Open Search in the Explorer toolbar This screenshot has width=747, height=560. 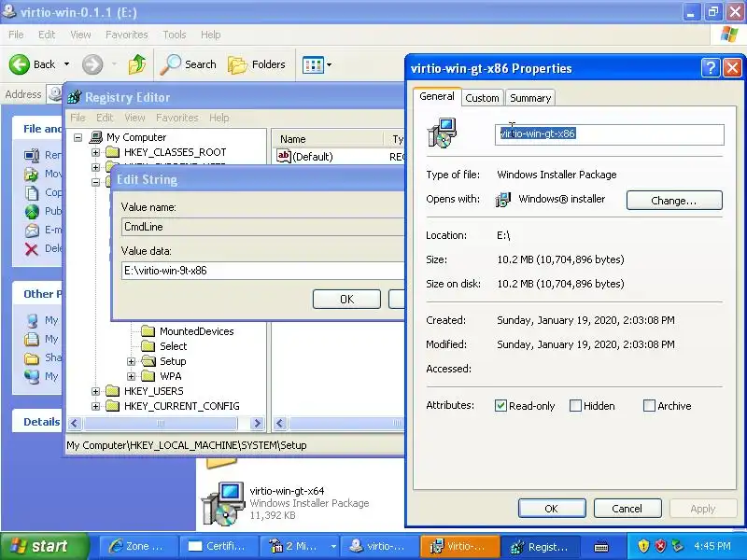pyautogui.click(x=189, y=64)
